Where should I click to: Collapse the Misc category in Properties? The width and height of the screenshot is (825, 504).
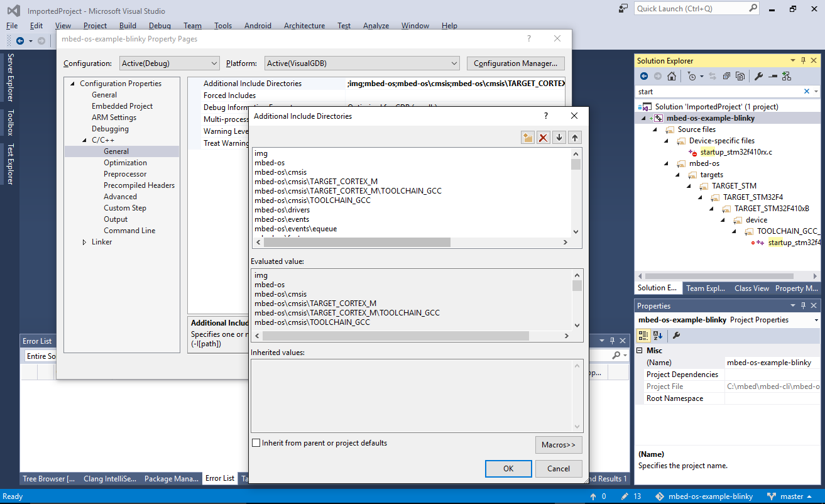coord(640,351)
